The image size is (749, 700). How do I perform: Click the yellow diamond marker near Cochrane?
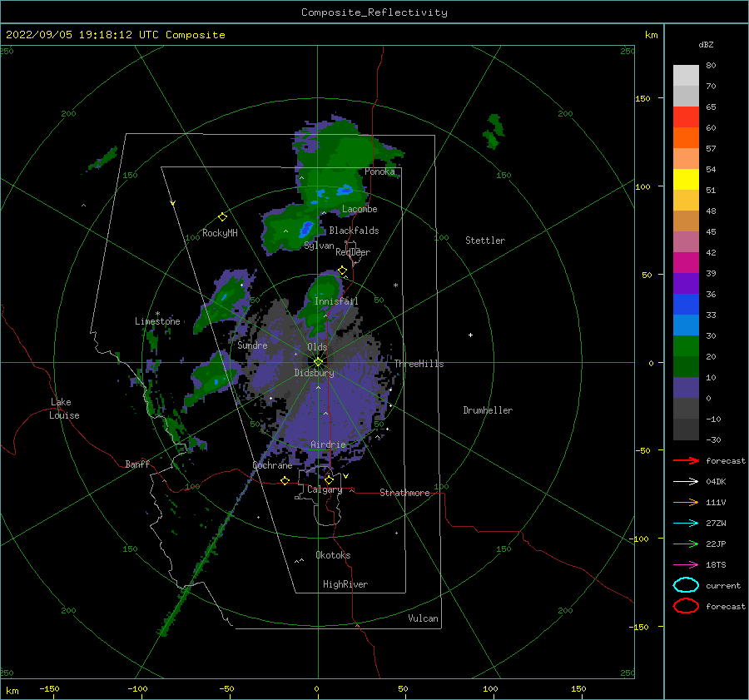pyautogui.click(x=285, y=481)
